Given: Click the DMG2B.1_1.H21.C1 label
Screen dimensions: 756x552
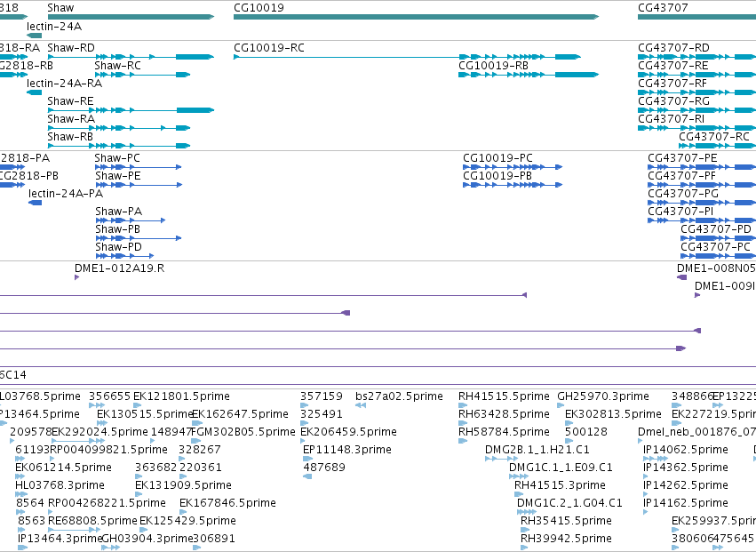Looking at the screenshot, I should pos(537,450).
